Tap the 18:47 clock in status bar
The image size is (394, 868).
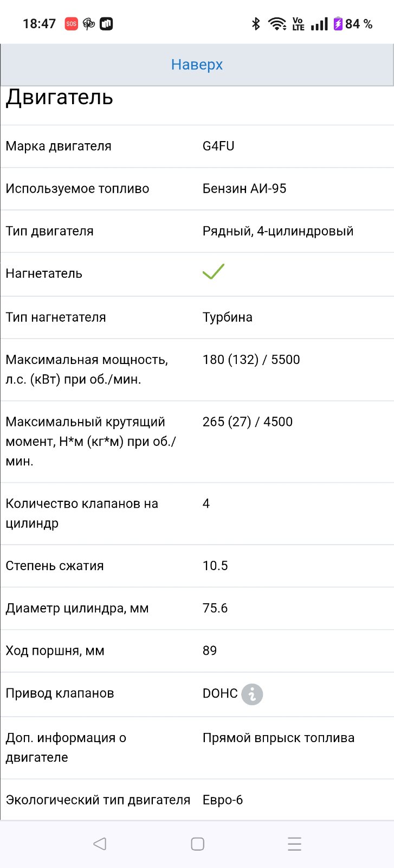click(x=39, y=24)
